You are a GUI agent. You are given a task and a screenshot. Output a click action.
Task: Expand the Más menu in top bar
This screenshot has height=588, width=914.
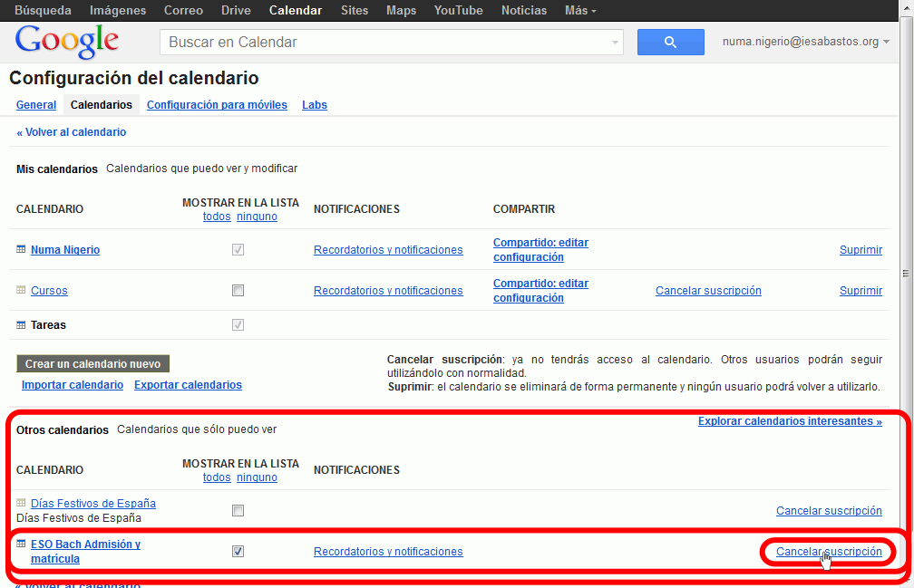click(x=580, y=11)
